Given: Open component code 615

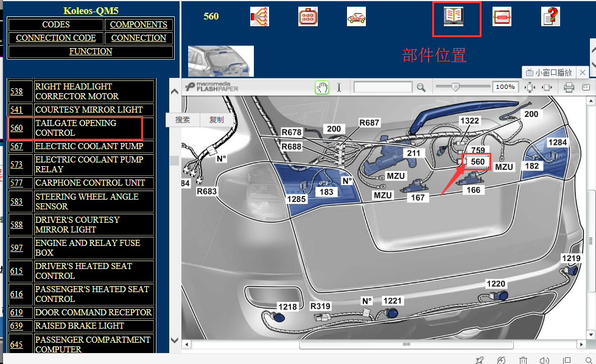Looking at the screenshot, I should point(16,271).
